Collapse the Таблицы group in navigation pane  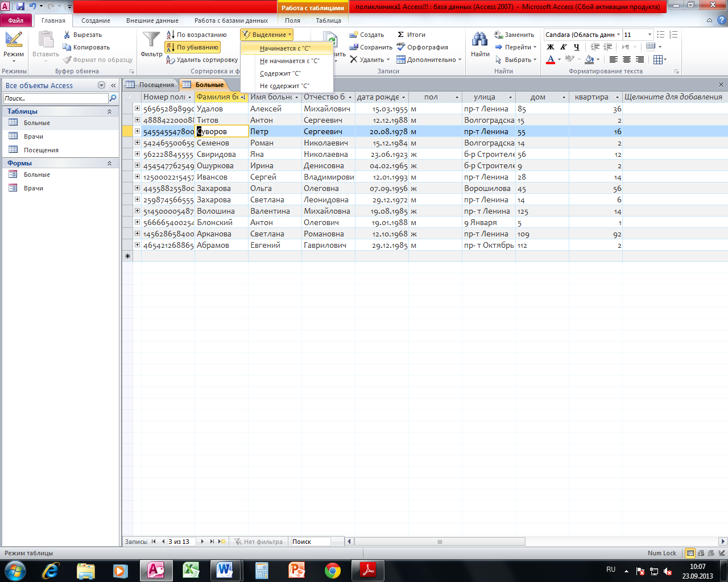(109, 111)
